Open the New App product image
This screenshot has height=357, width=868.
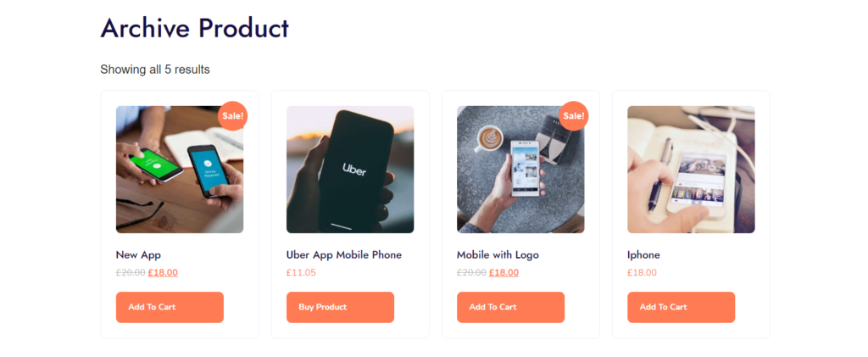pos(179,170)
